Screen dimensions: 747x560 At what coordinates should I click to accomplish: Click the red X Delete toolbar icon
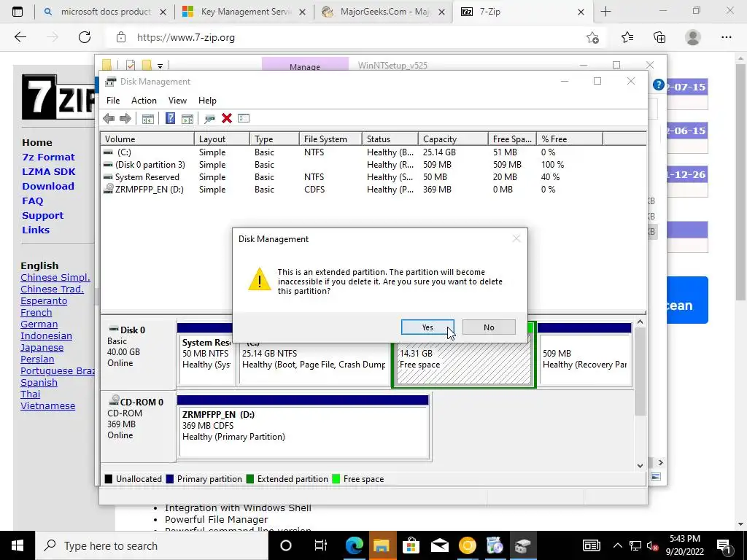click(x=227, y=118)
